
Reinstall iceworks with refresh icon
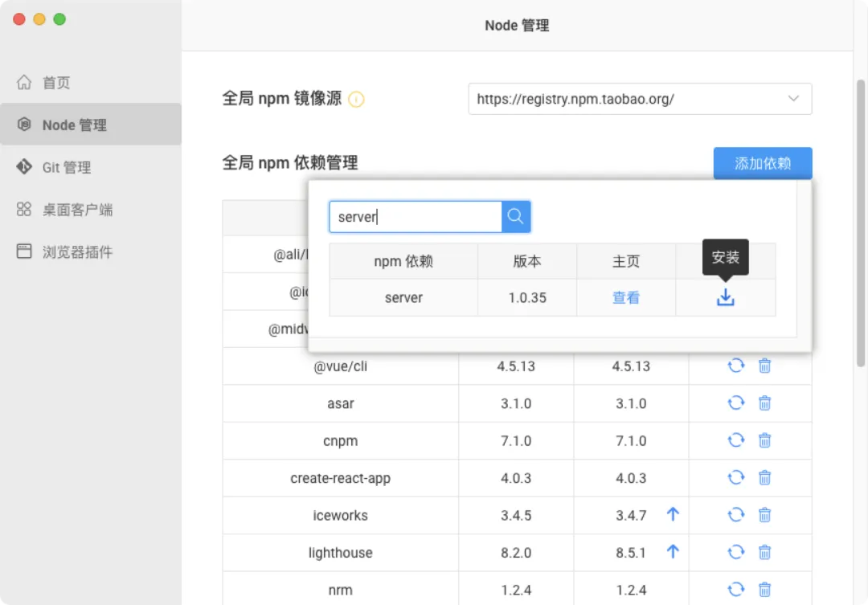(x=735, y=515)
